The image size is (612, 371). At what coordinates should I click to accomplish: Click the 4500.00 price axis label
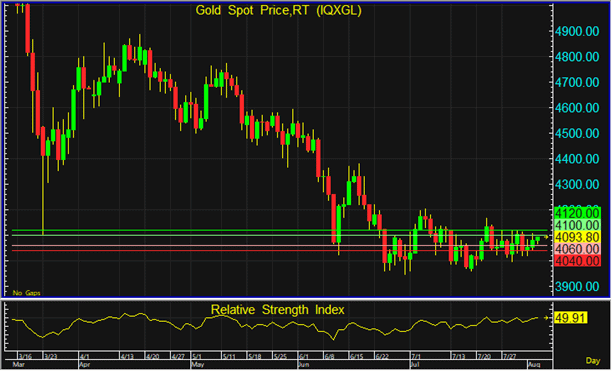pyautogui.click(x=577, y=134)
